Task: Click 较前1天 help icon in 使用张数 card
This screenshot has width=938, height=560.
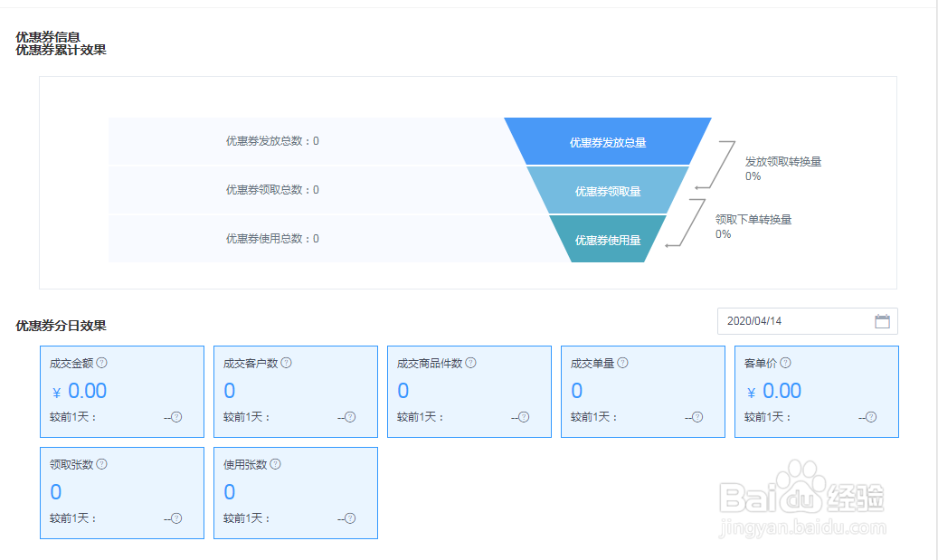Action: (x=350, y=518)
